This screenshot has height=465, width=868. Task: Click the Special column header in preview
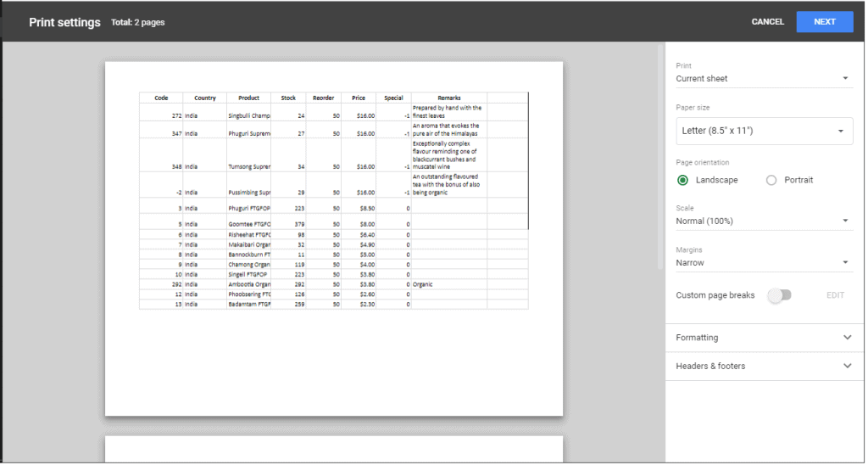pos(393,98)
